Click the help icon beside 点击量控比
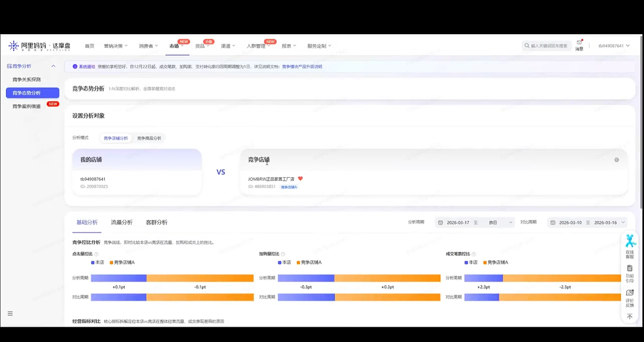 96,254
